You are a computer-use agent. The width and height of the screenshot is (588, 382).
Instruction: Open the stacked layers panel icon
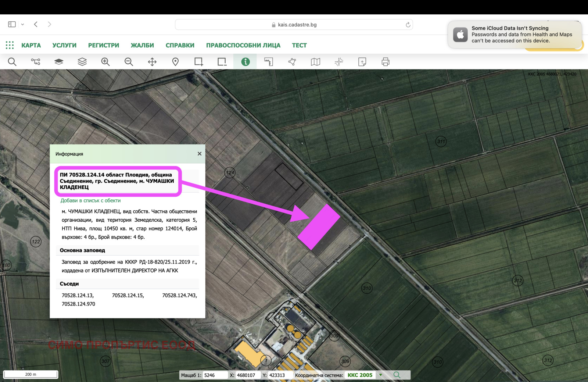pos(82,62)
